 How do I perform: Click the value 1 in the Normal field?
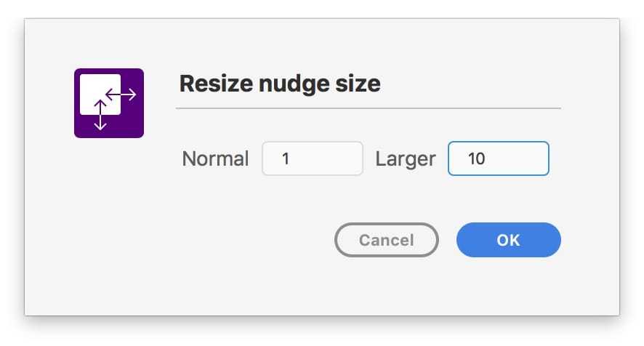tap(286, 158)
